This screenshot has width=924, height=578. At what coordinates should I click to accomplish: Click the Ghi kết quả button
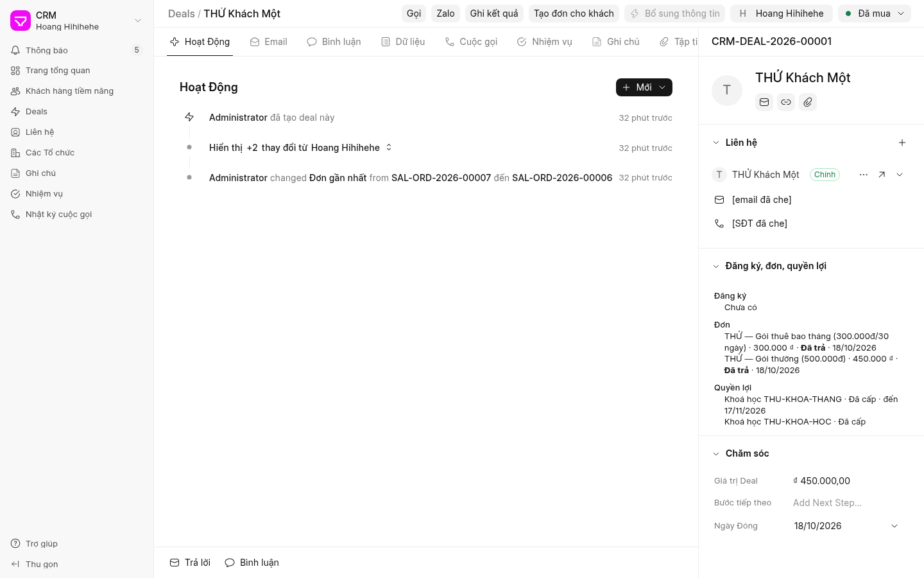pos(494,13)
